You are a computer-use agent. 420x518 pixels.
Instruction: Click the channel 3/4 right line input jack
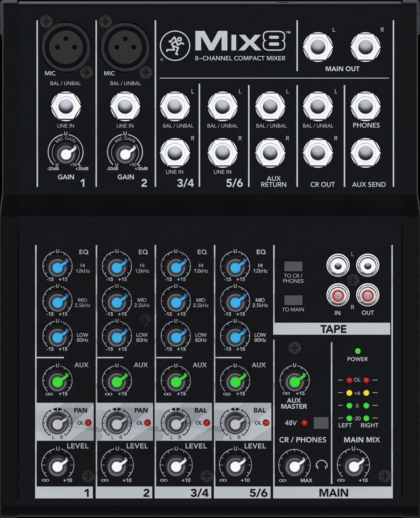pos(175,153)
